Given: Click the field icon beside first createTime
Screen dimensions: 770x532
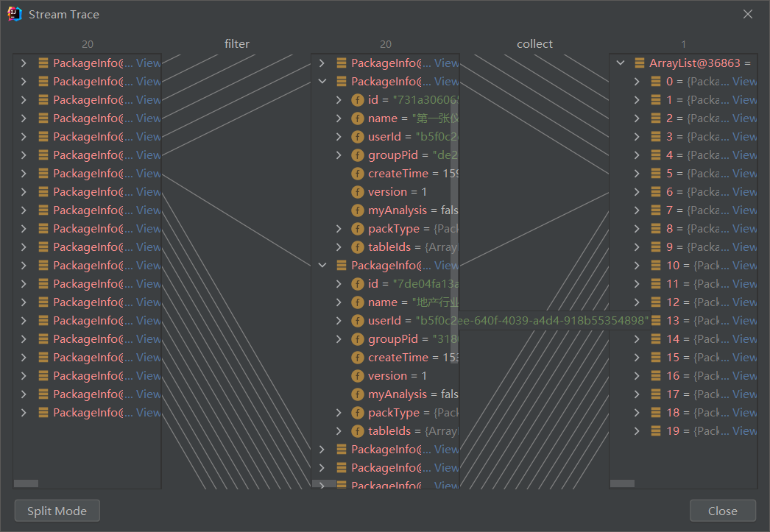Looking at the screenshot, I should tap(358, 174).
